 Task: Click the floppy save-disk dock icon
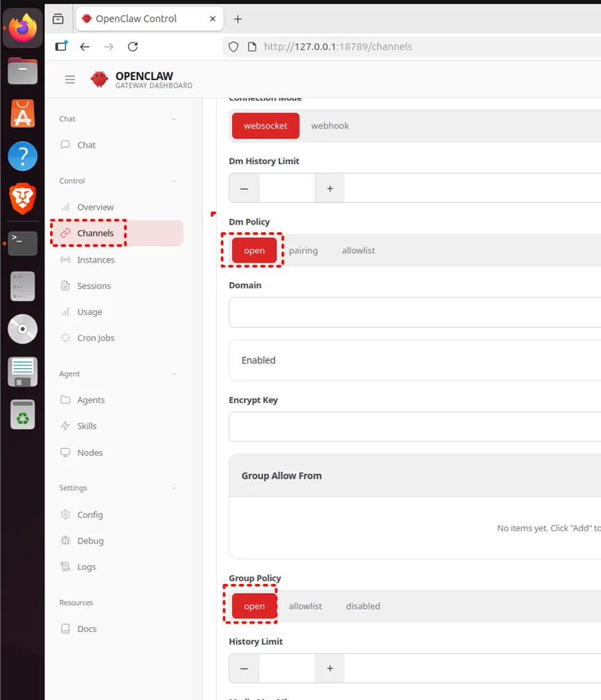click(x=22, y=372)
